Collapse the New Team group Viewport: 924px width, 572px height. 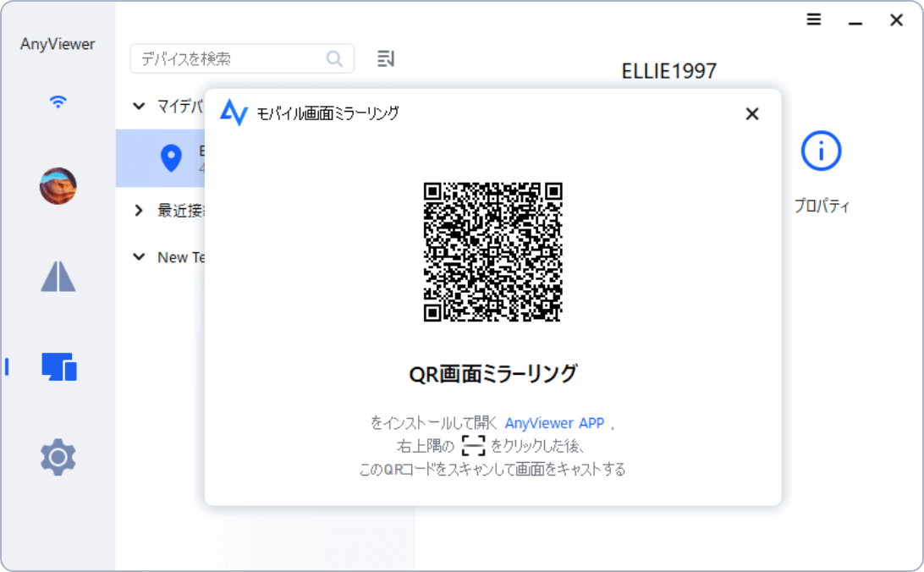click(139, 257)
